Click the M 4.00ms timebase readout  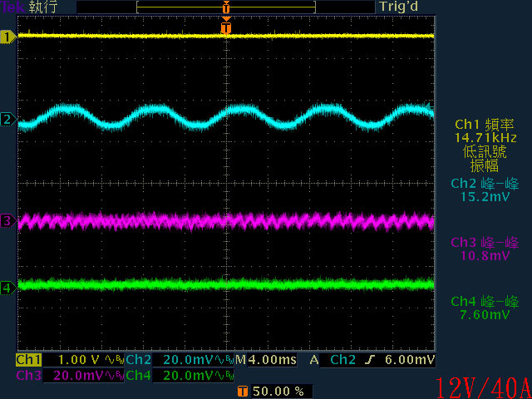pos(266,360)
